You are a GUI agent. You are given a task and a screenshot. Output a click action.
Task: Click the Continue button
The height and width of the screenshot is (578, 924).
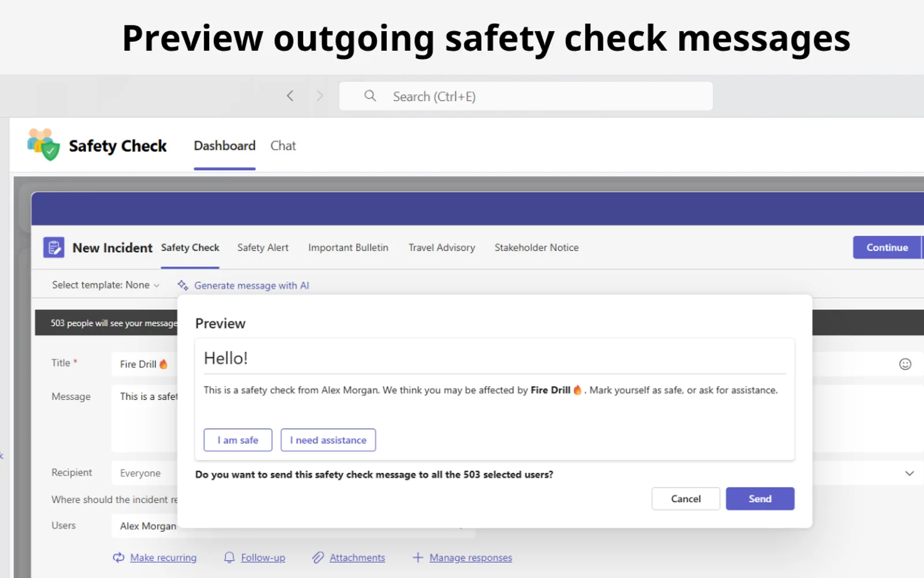pos(887,247)
